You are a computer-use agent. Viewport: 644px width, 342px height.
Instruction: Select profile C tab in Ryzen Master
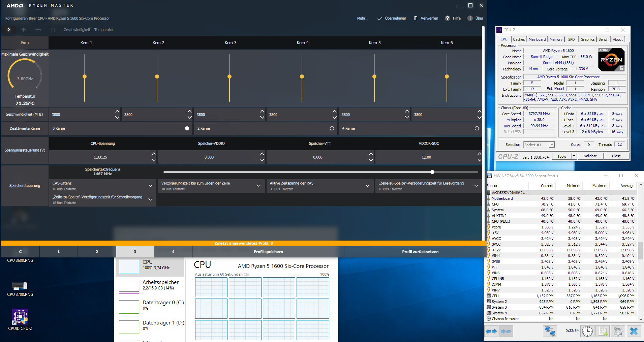(x=20, y=252)
